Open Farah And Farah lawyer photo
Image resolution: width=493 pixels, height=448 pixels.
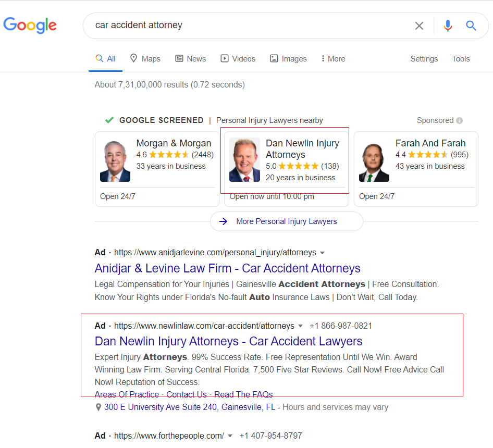coord(374,160)
